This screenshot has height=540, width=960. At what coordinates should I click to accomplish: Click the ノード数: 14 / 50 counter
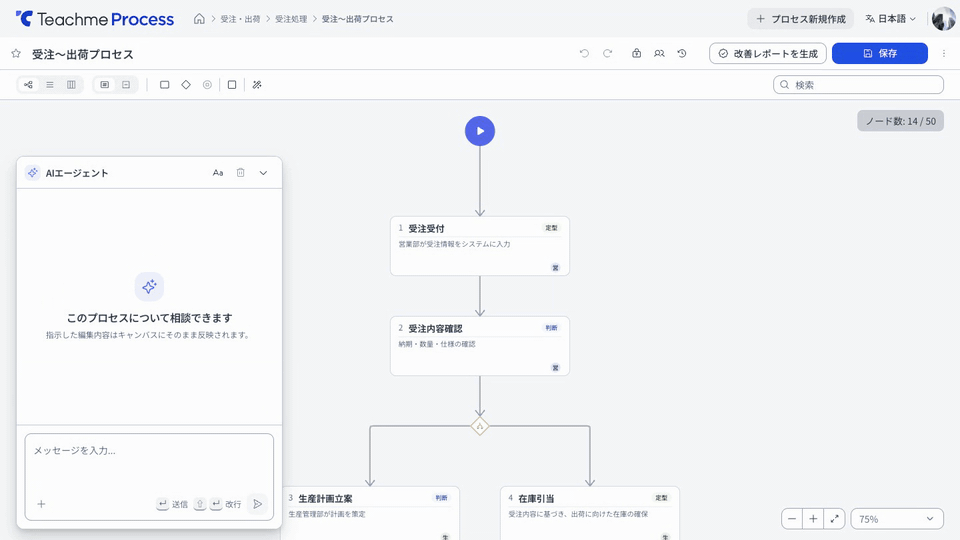(x=901, y=121)
